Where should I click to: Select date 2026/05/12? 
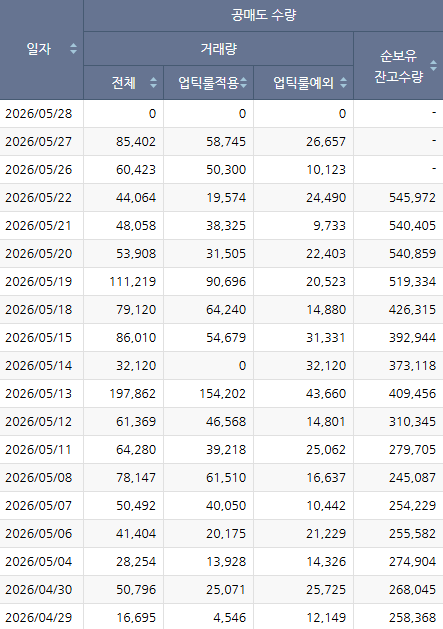point(39,422)
